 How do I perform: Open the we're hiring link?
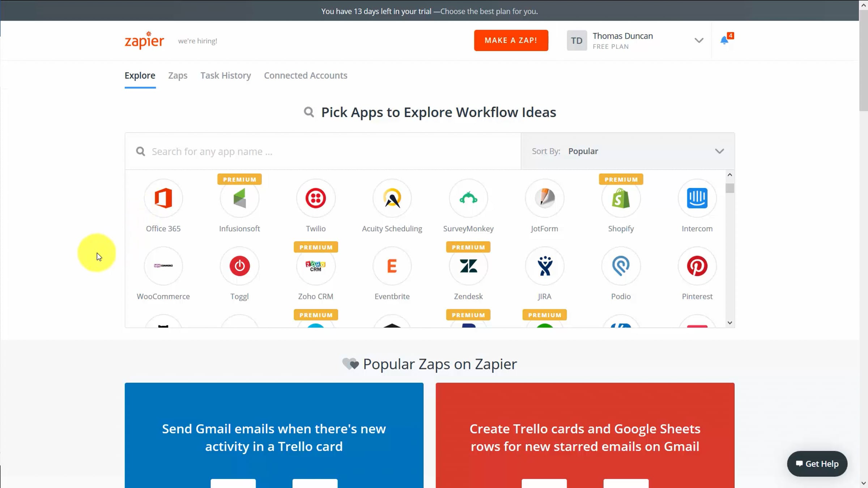(x=197, y=41)
